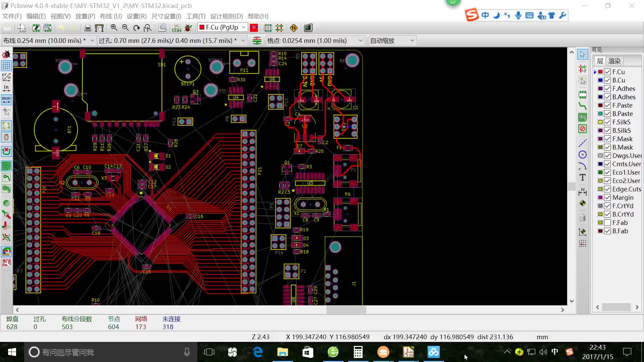The width and height of the screenshot is (644, 362).
Task: Enable the F.Fab layer checkbox
Action: 607,223
